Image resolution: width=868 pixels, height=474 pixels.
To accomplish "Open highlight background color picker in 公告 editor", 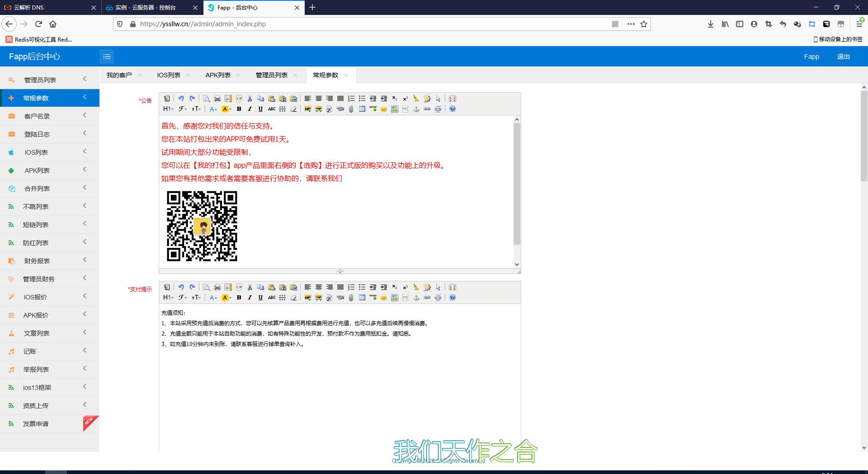I will click(x=226, y=109).
